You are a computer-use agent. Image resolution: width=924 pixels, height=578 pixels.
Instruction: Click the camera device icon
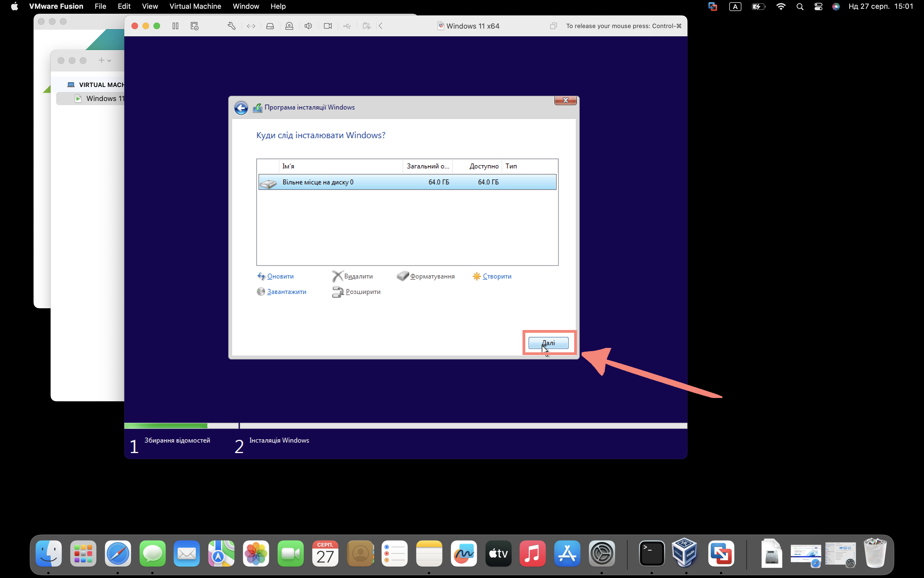click(328, 26)
